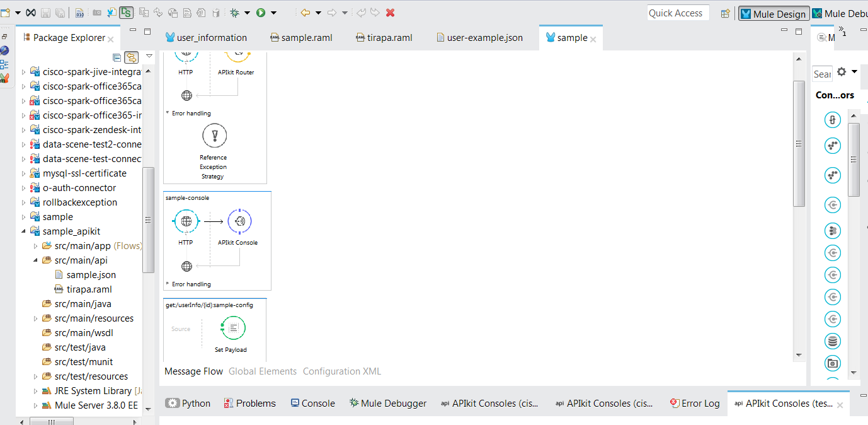Image resolution: width=868 pixels, height=425 pixels.
Task: Open the Console tab
Action: 312,404
